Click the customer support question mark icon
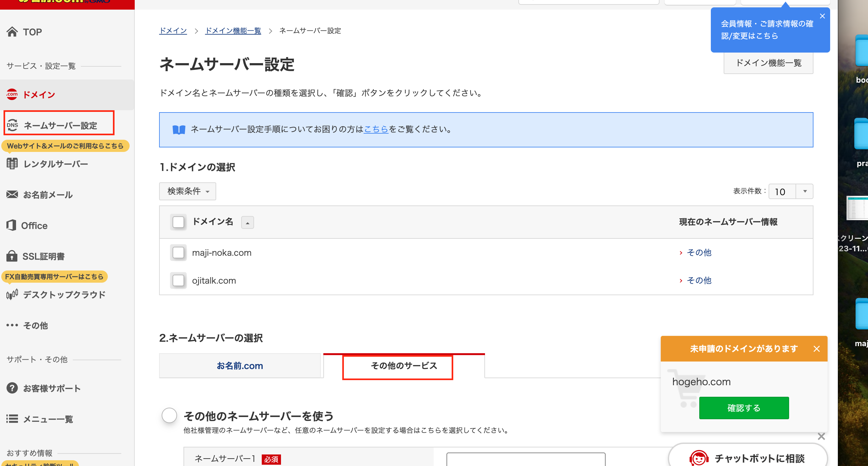Screen dimensions: 868x466 [12, 388]
